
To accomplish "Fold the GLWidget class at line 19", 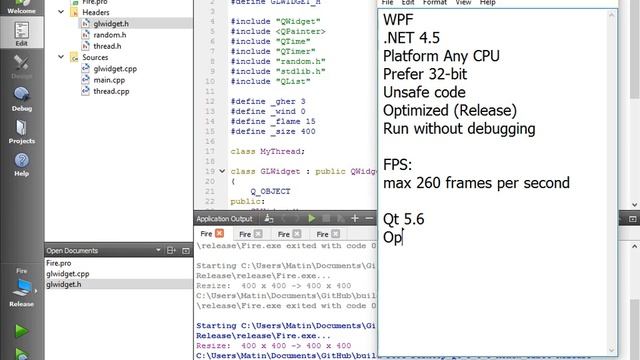I will (x=222, y=171).
